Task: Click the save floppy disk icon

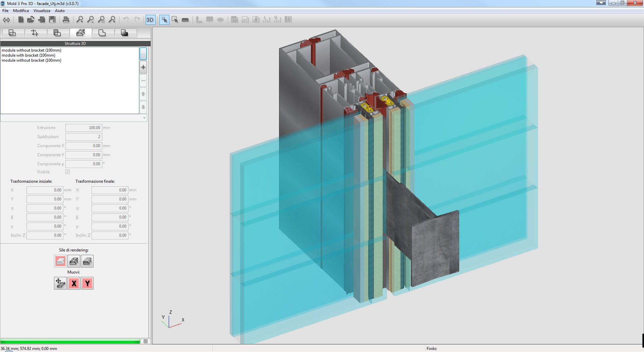Action: (x=52, y=20)
